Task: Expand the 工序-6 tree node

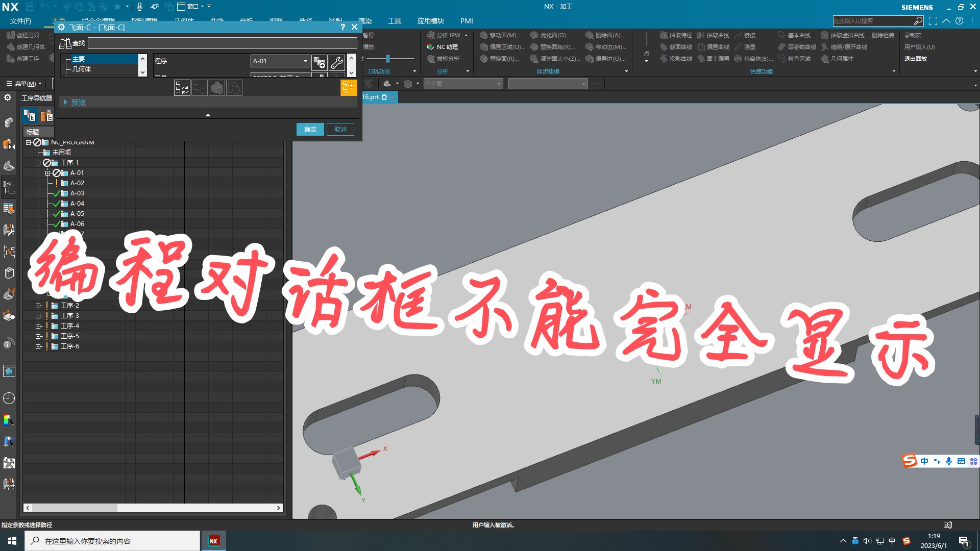Action: point(38,346)
